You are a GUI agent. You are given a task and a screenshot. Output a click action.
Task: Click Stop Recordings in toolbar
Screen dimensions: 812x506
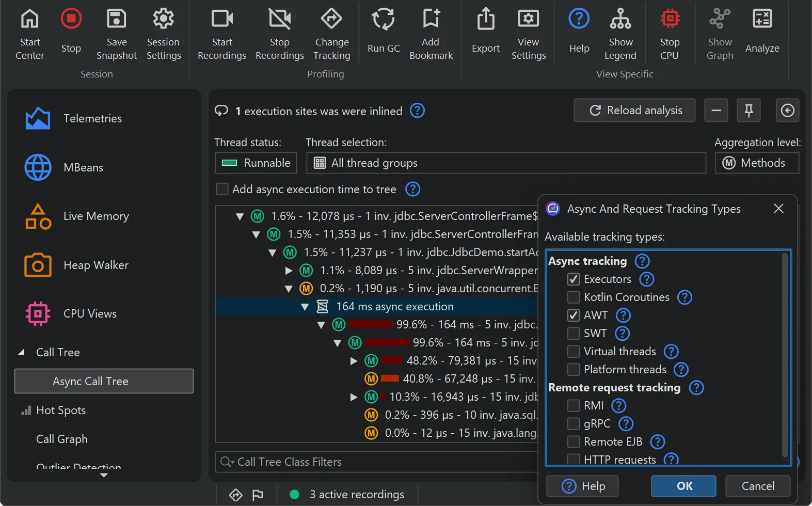coord(280,35)
